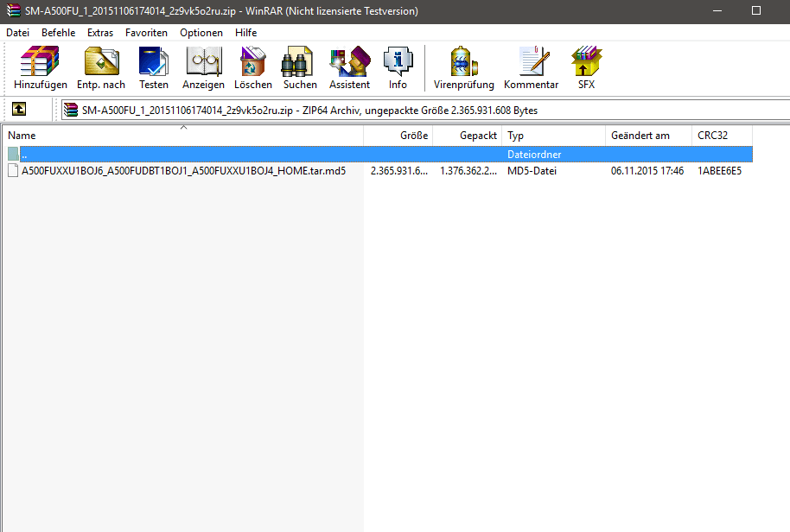Click the archive path address field
The image size is (790, 532).
tap(425, 110)
